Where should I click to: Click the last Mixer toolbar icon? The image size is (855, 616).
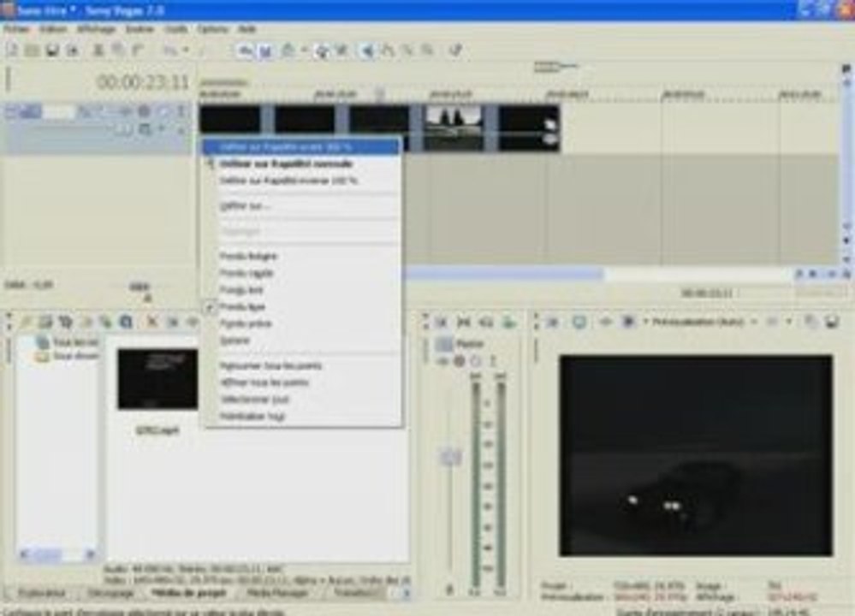pyautogui.click(x=508, y=323)
